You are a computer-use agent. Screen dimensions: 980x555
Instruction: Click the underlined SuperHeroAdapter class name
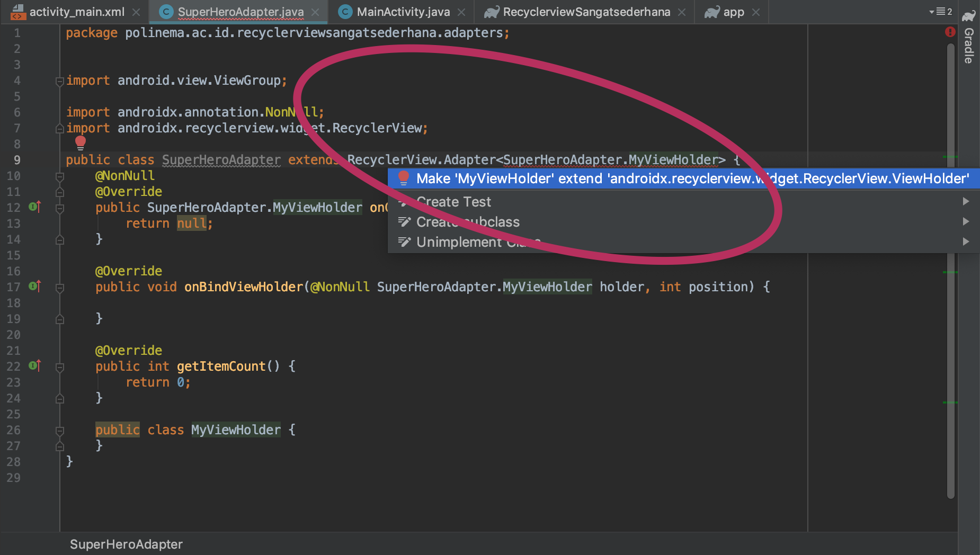[221, 160]
